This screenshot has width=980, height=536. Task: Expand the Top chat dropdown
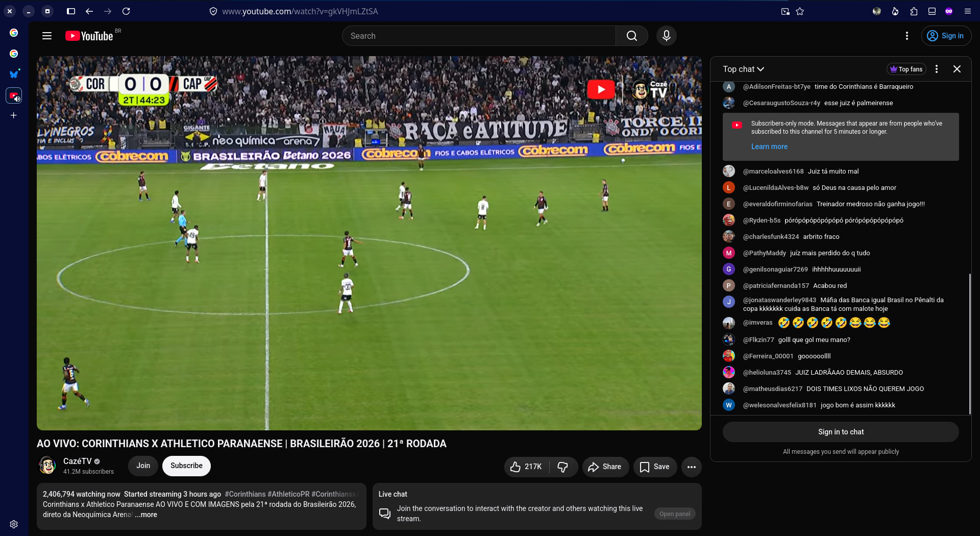point(743,69)
